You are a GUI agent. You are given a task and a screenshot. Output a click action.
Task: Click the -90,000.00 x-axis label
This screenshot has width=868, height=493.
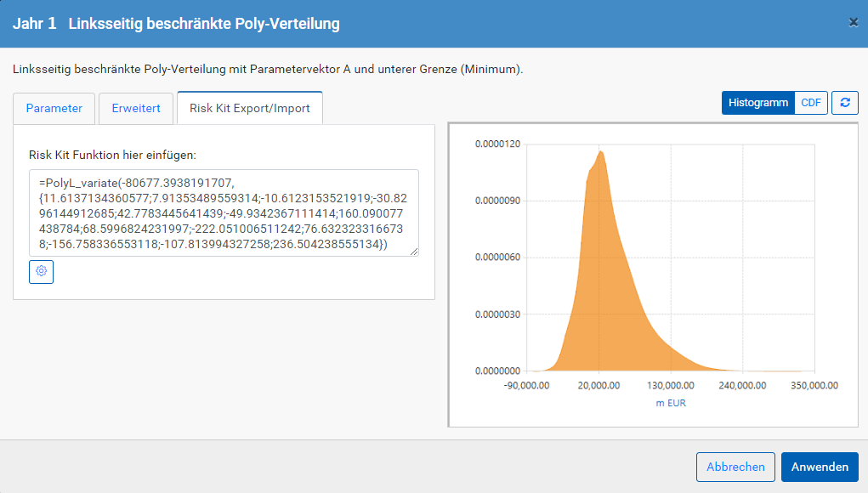pos(526,386)
